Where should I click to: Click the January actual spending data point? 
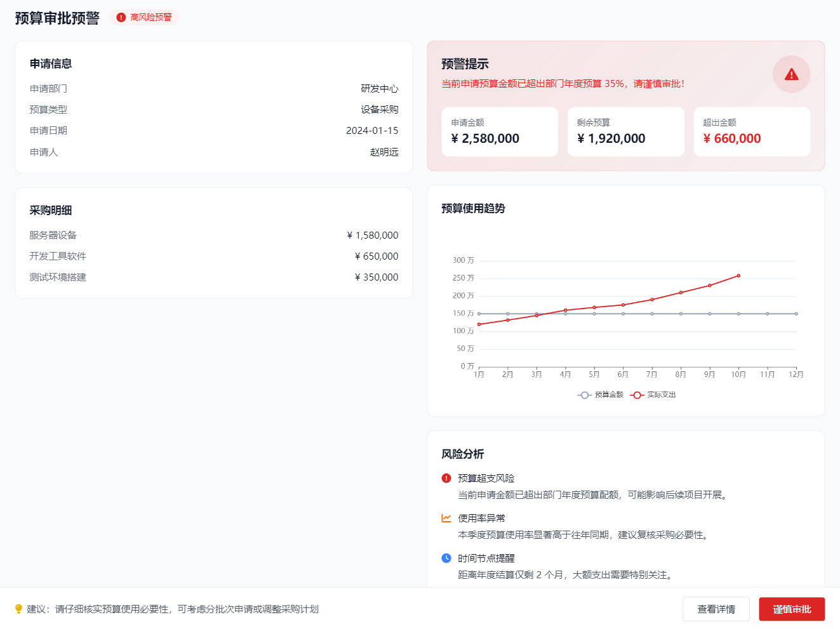[x=479, y=324]
